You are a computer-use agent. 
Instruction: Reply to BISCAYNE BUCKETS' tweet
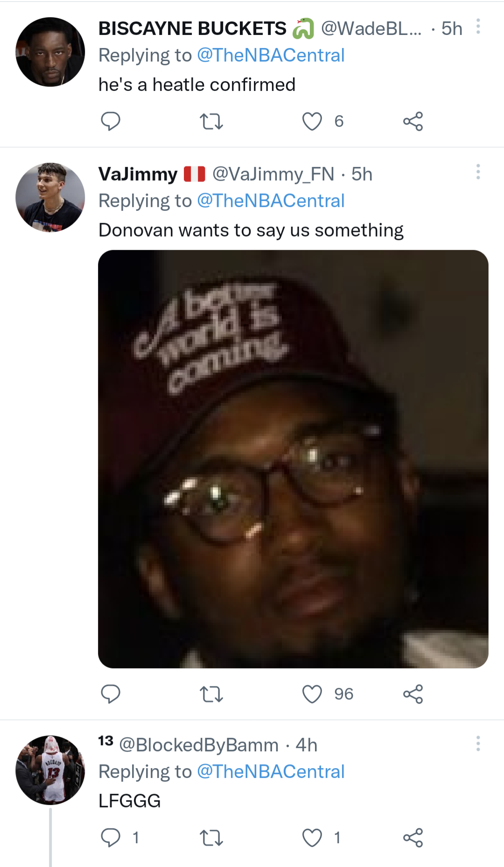111,121
